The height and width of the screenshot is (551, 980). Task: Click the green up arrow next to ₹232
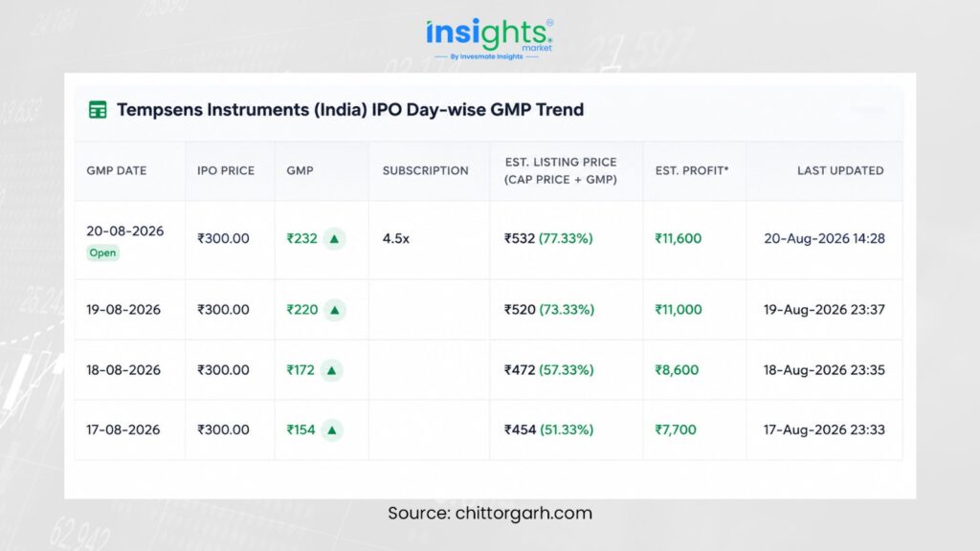tap(334, 238)
